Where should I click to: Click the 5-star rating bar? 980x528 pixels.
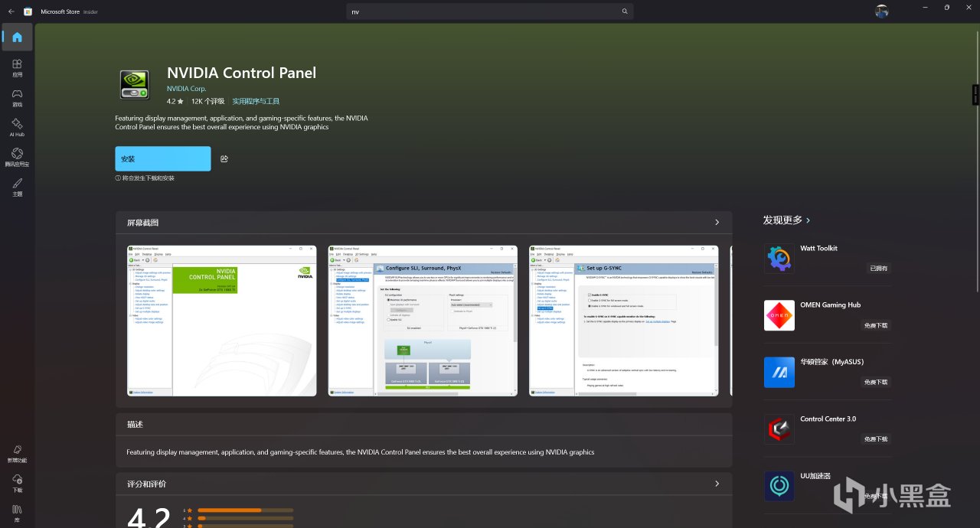click(x=245, y=510)
